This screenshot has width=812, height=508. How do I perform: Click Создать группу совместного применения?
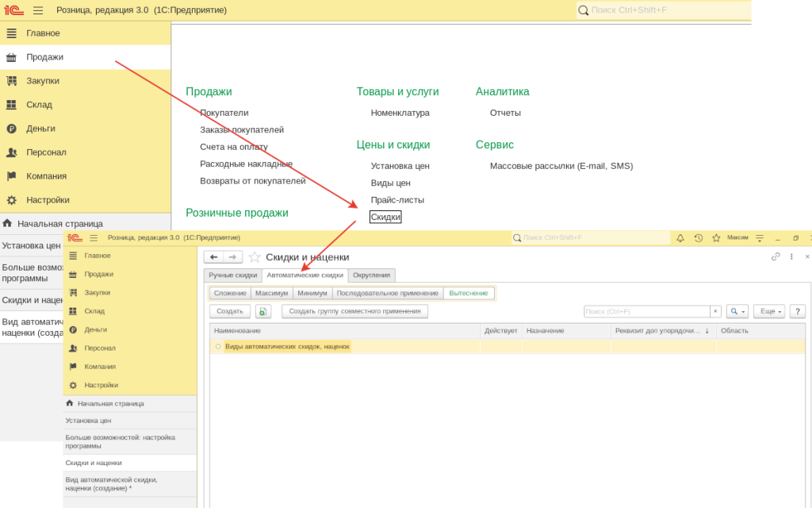(x=354, y=311)
